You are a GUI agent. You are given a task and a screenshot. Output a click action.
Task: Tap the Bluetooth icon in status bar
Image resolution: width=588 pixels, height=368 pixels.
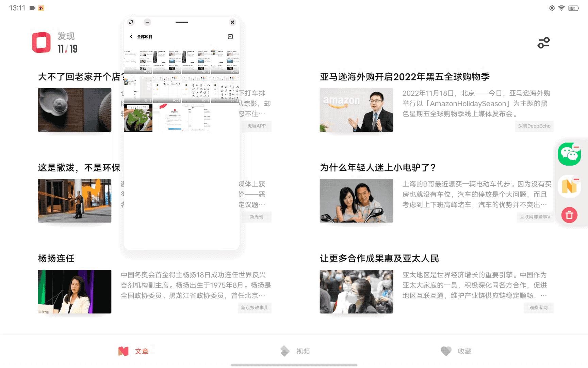tap(552, 8)
